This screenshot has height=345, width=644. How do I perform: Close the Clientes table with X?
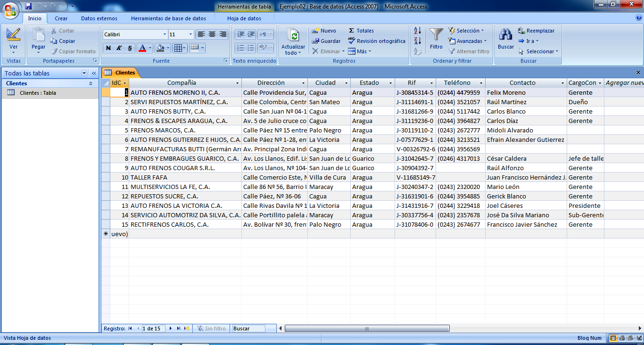[638, 73]
